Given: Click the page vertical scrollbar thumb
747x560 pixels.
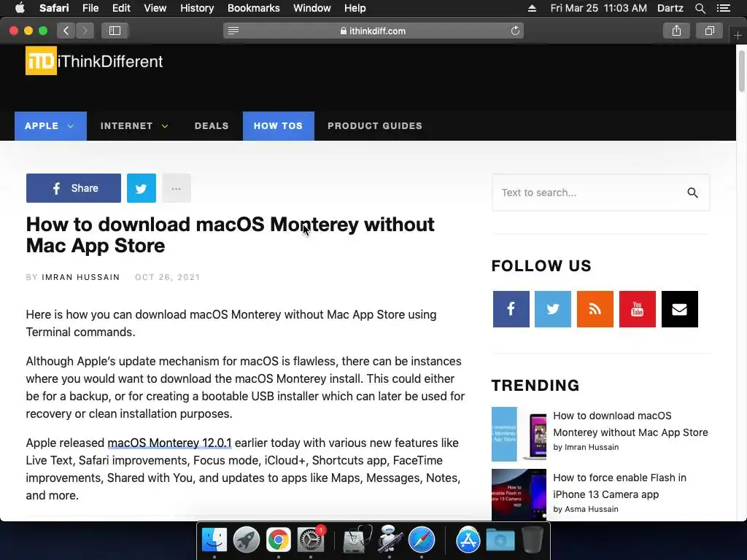Looking at the screenshot, I should coord(741,69).
